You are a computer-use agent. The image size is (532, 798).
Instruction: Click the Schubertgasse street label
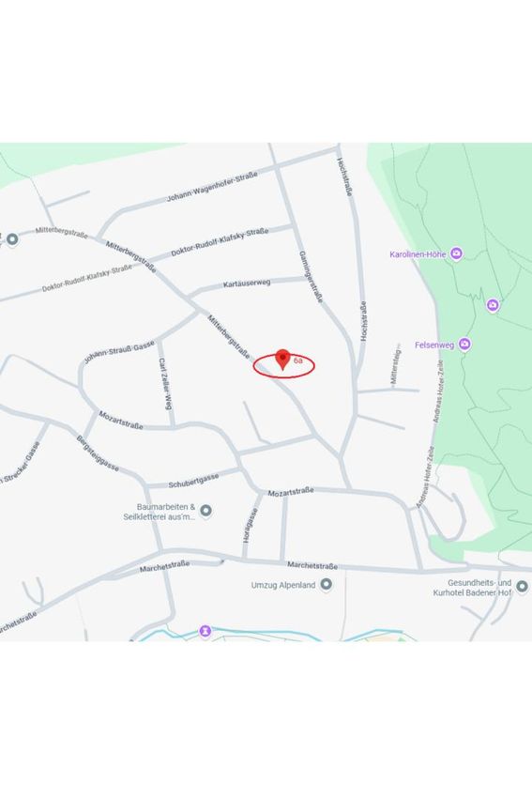(x=194, y=481)
